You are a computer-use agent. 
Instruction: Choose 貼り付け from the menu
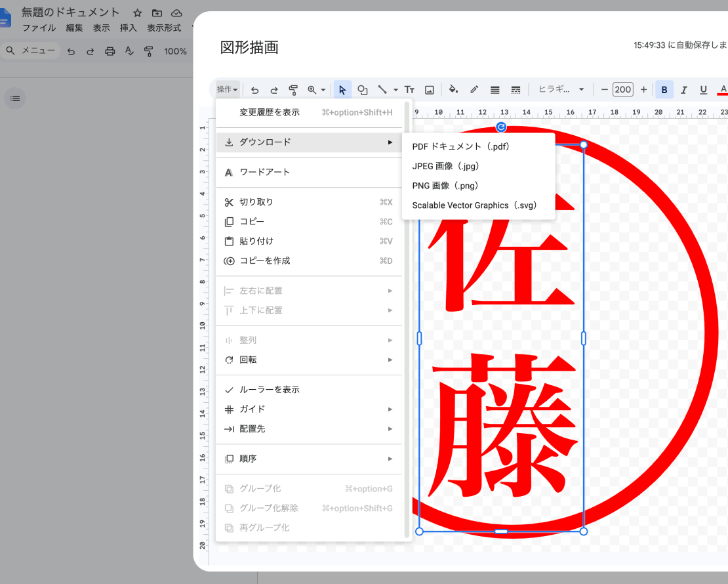[x=309, y=241]
